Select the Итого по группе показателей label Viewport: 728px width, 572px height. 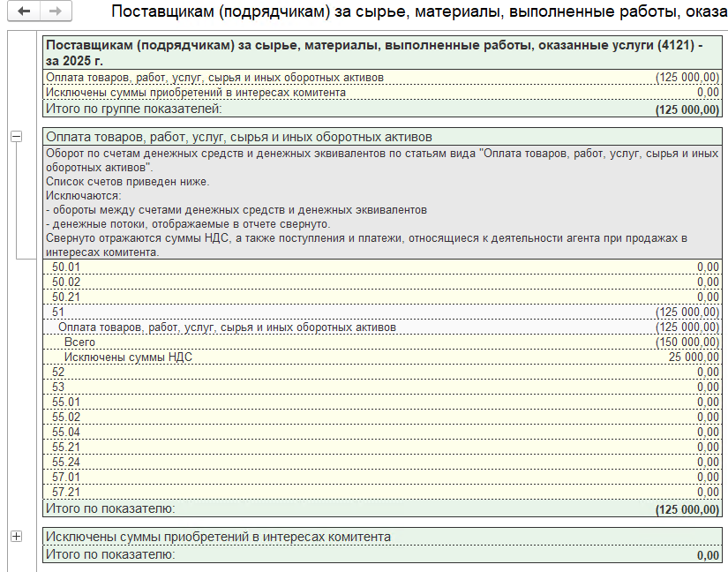click(x=132, y=109)
